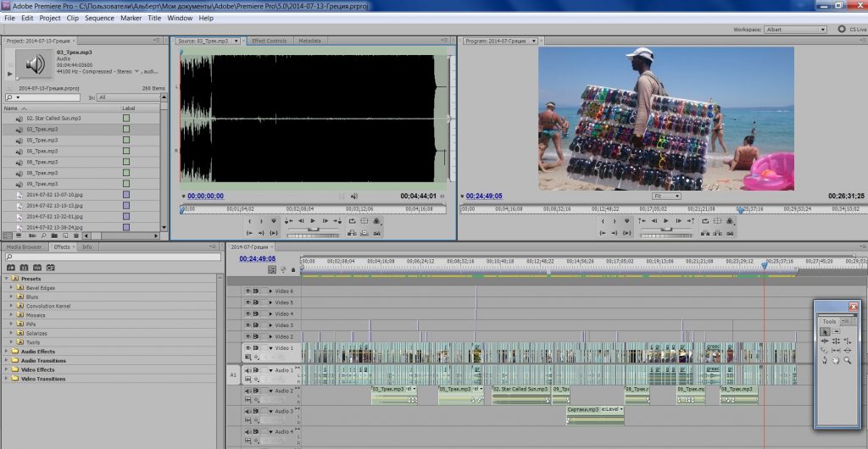Toggle the eye icon on Video 1
Screen dimensions: 868x449
[248, 348]
